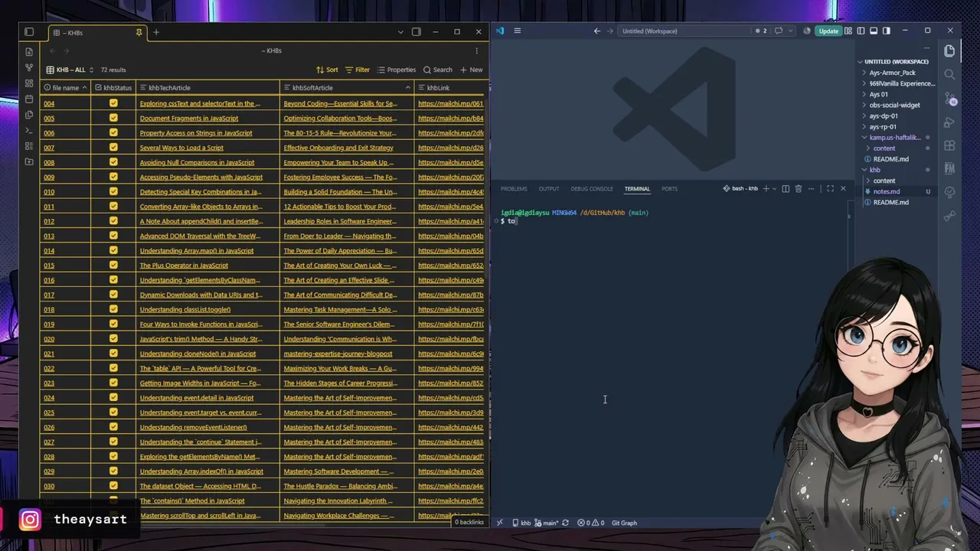Click the Git Graph status bar entry

click(624, 523)
